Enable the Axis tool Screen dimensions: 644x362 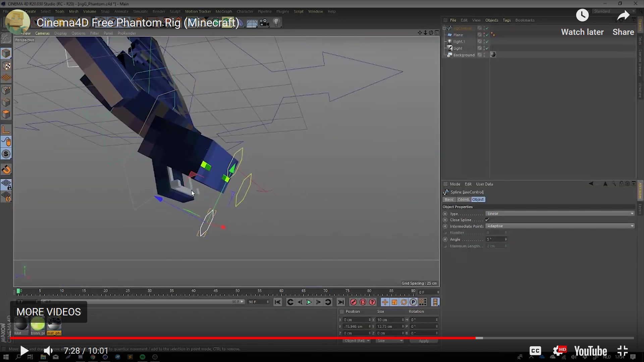pos(6,130)
